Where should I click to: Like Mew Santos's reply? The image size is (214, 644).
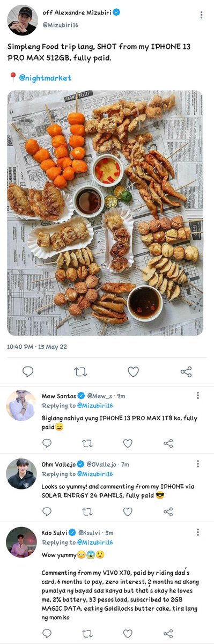[128, 443]
